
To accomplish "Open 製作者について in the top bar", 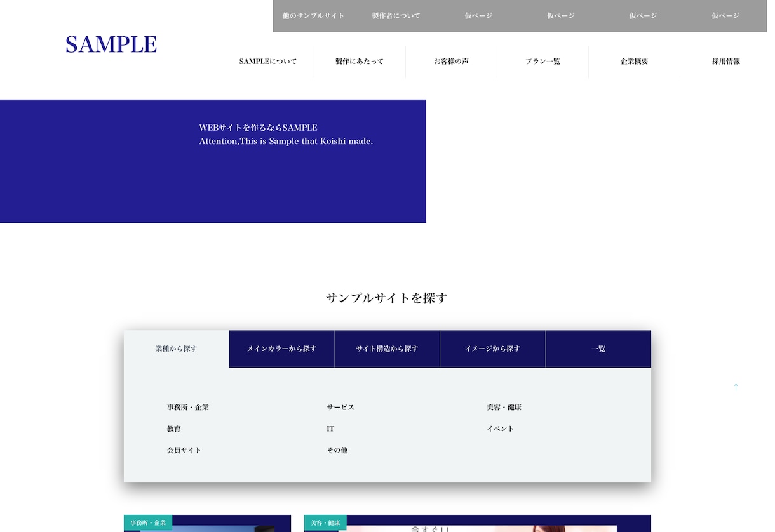I will pos(396,16).
